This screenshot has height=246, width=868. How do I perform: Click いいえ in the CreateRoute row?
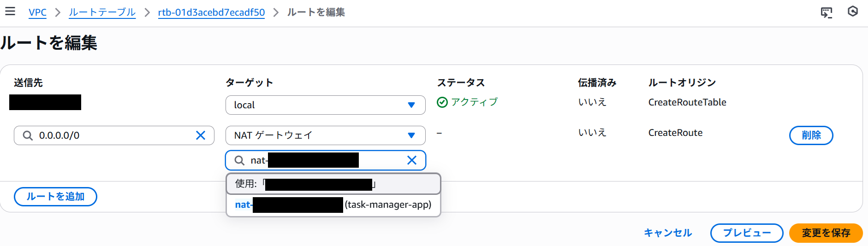[x=592, y=132]
